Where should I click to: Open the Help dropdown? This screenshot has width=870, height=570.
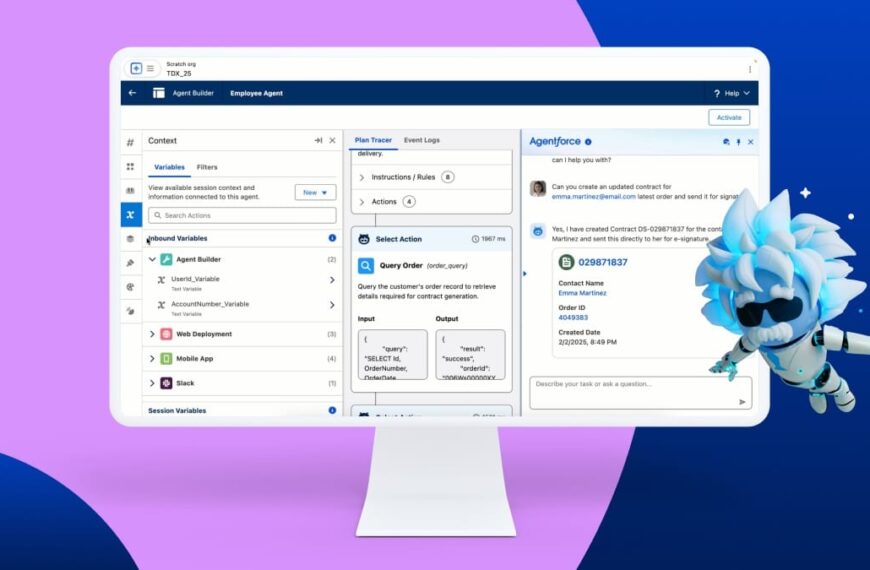731,93
